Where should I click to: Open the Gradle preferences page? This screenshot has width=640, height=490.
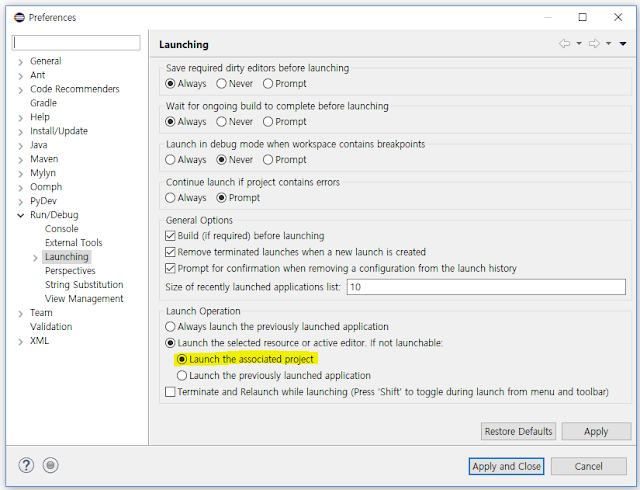coord(43,103)
